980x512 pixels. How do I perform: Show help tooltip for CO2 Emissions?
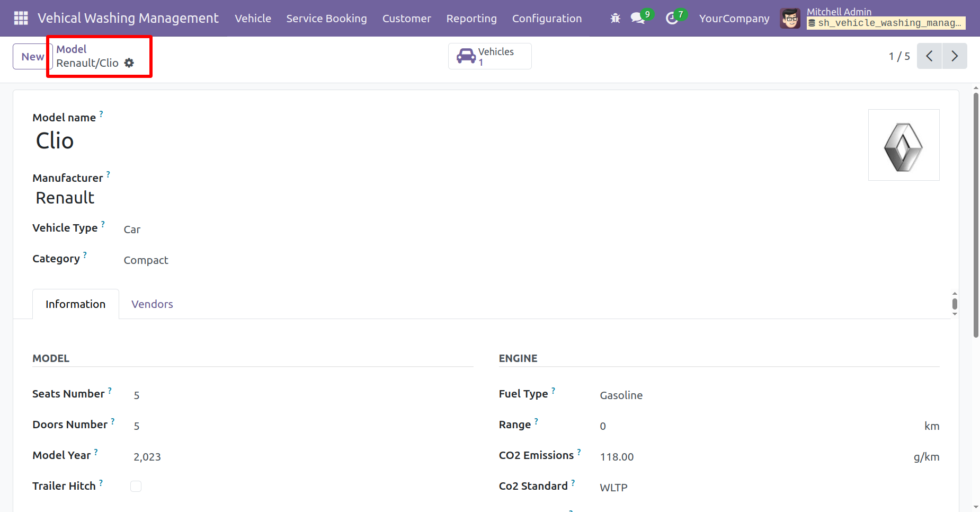pyautogui.click(x=579, y=452)
